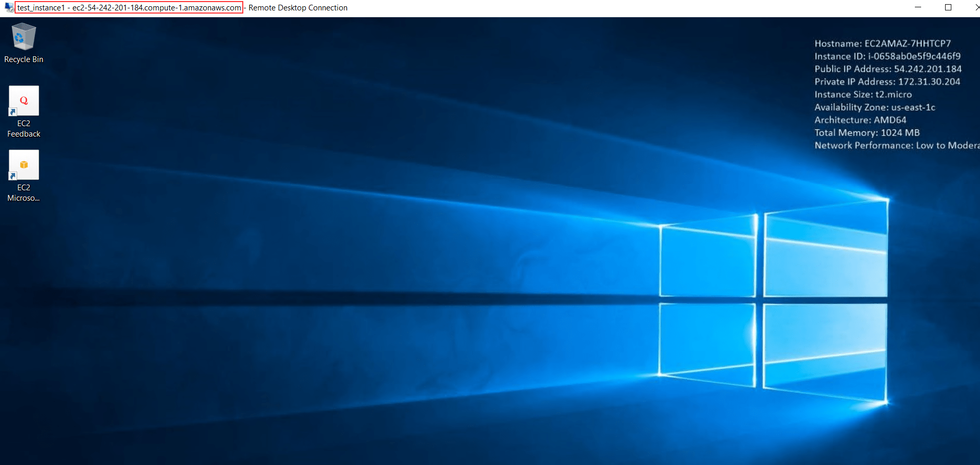Maximize the Remote Desktop Connection window

click(948, 7)
